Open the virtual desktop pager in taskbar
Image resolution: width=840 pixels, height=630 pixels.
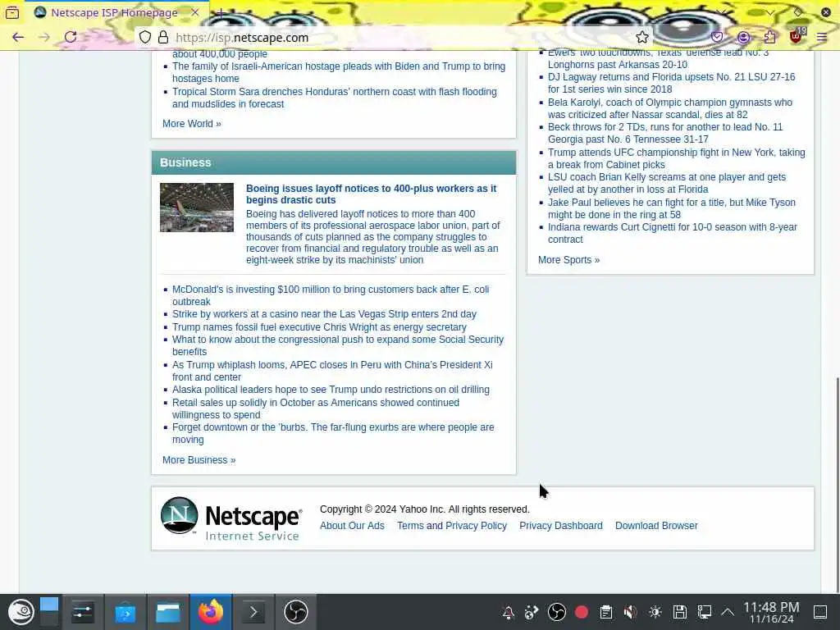pyautogui.click(x=48, y=612)
